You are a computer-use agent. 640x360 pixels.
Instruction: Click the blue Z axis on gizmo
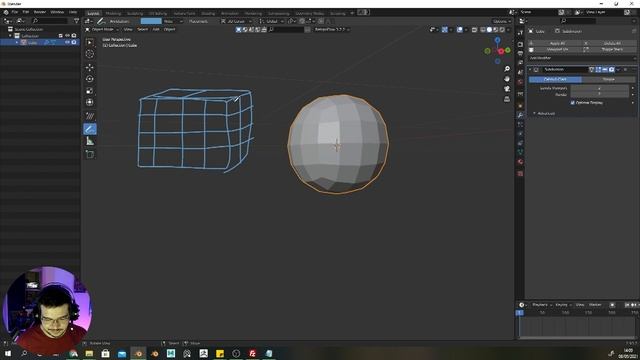click(497, 40)
